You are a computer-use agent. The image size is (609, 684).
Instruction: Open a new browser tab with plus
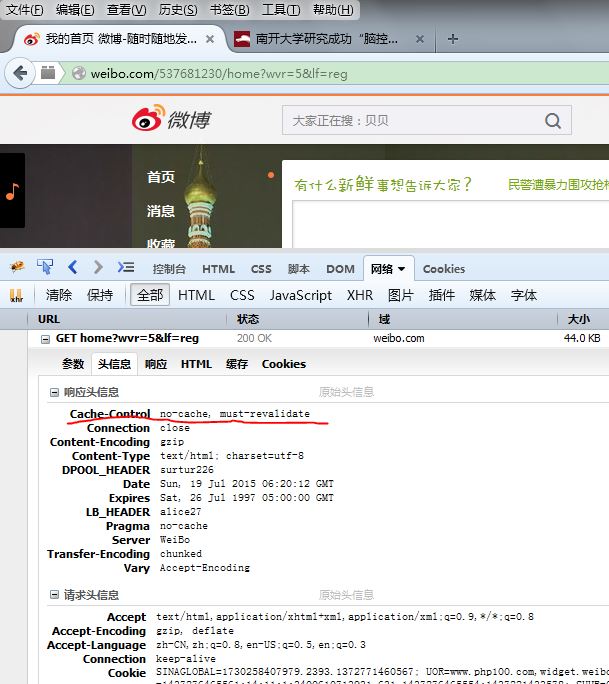pyautogui.click(x=453, y=39)
